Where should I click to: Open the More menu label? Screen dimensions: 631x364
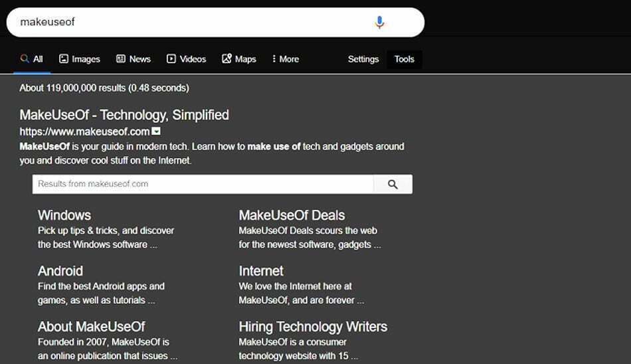pyautogui.click(x=289, y=59)
